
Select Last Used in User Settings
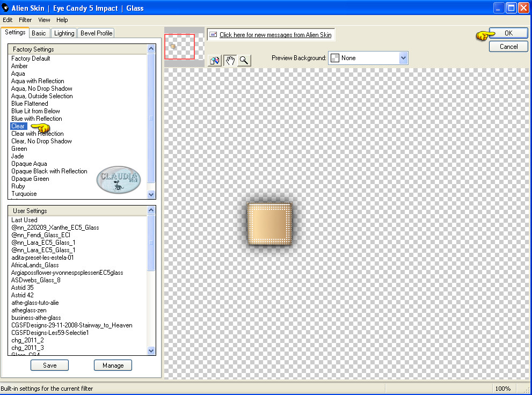coord(24,220)
